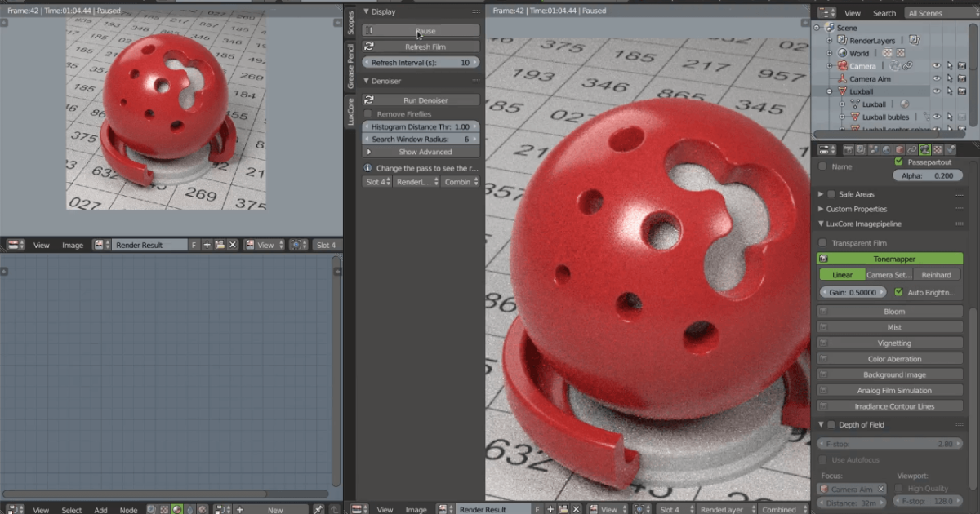Disable Passepartout checkbox
980x514 pixels.
tap(899, 162)
